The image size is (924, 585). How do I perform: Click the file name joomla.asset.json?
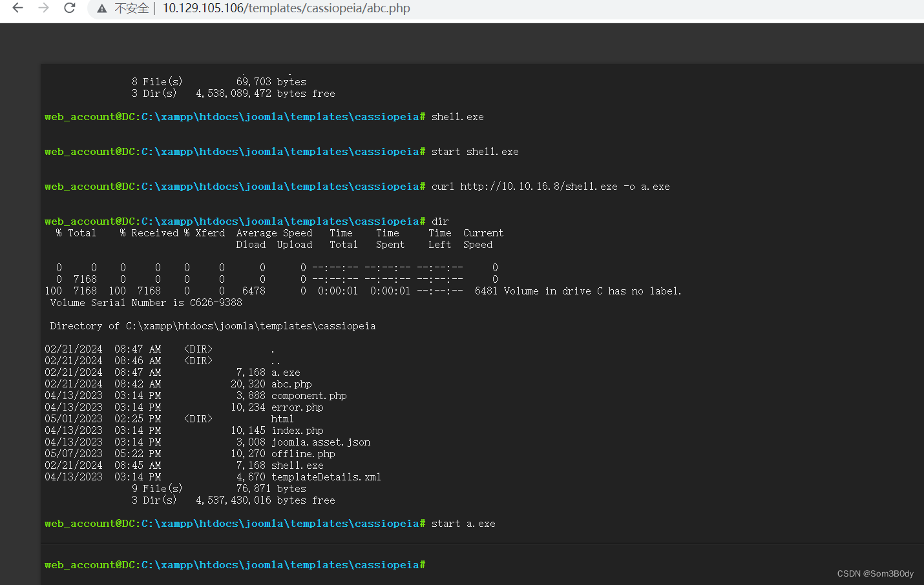320,442
